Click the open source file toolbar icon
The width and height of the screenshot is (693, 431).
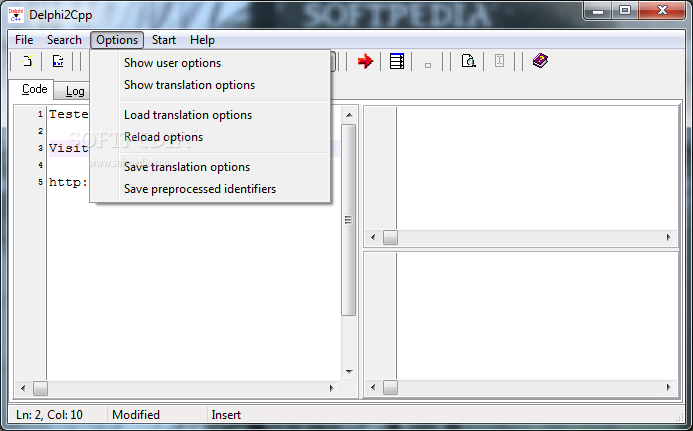pos(58,61)
